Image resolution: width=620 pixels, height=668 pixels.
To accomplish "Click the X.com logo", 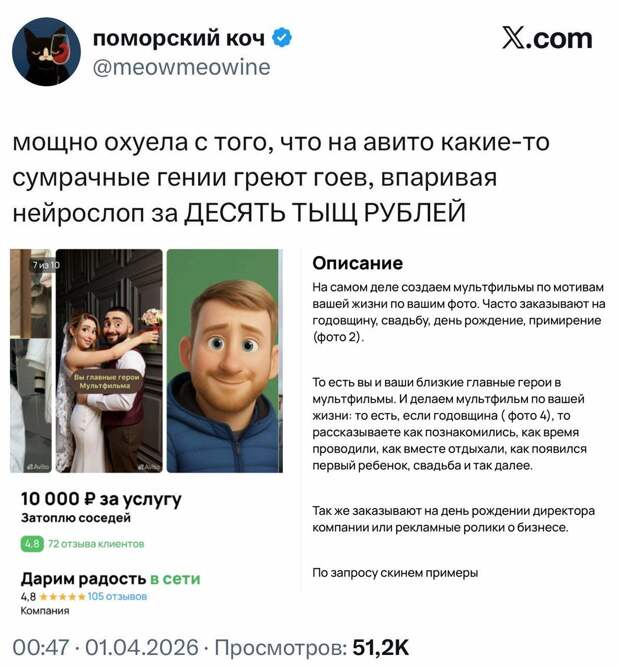I will [547, 39].
